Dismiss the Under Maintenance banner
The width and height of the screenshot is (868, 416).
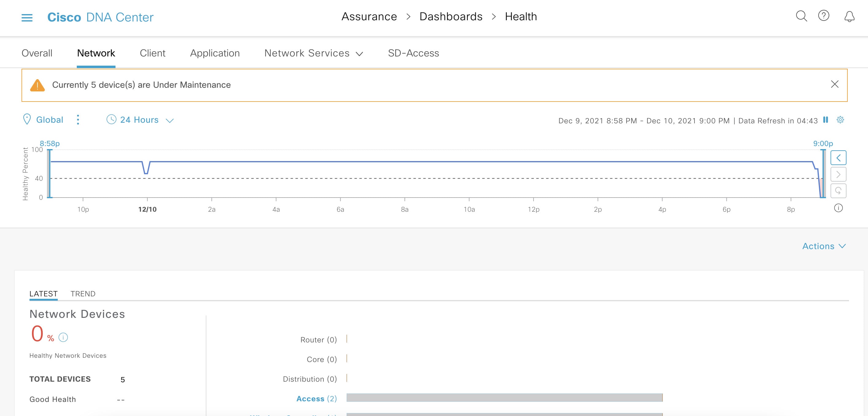point(834,84)
